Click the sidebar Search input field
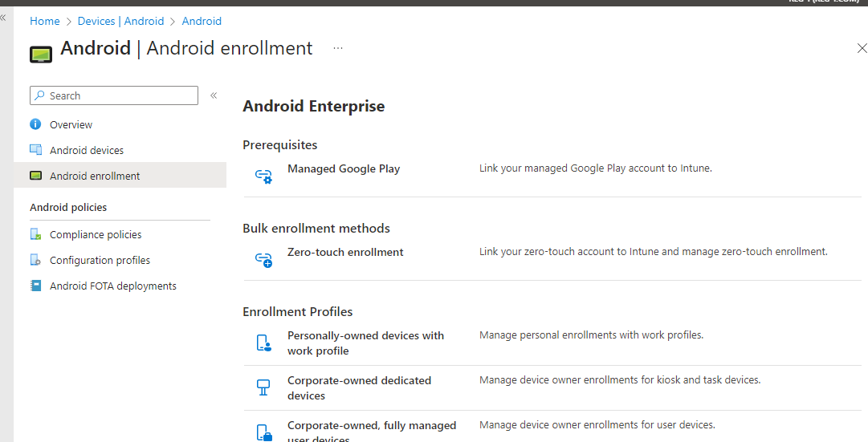 click(x=120, y=95)
